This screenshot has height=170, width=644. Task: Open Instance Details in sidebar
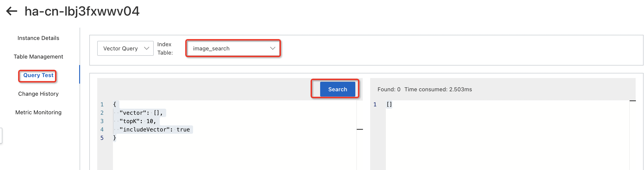(x=38, y=38)
